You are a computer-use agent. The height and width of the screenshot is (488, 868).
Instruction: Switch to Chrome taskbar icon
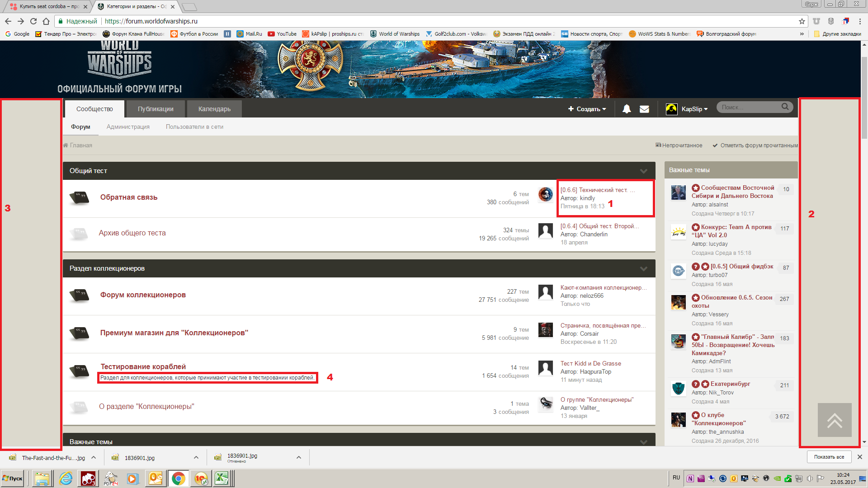[x=178, y=479]
